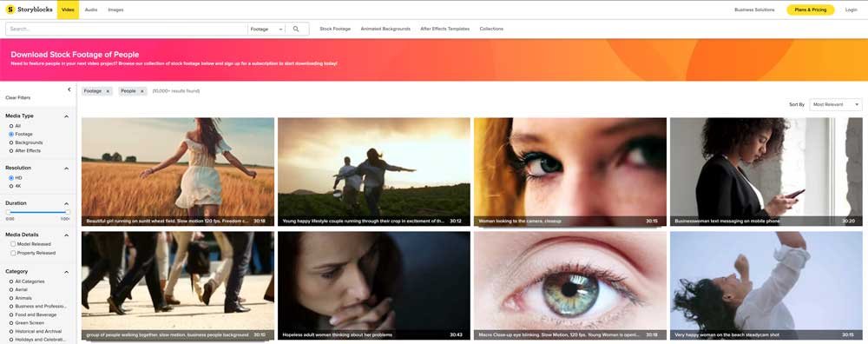868x344 pixels.
Task: Collapse the Resolution section
Action: pyautogui.click(x=67, y=168)
